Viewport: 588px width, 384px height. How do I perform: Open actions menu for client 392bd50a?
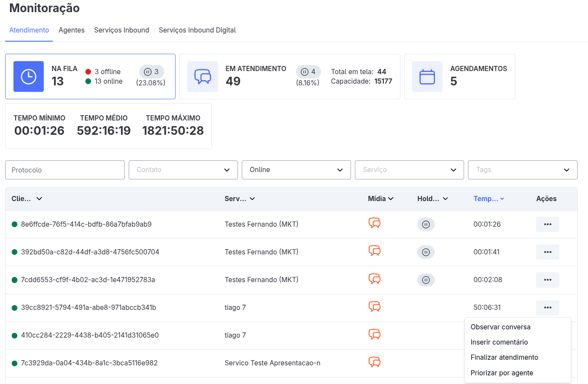[547, 252]
